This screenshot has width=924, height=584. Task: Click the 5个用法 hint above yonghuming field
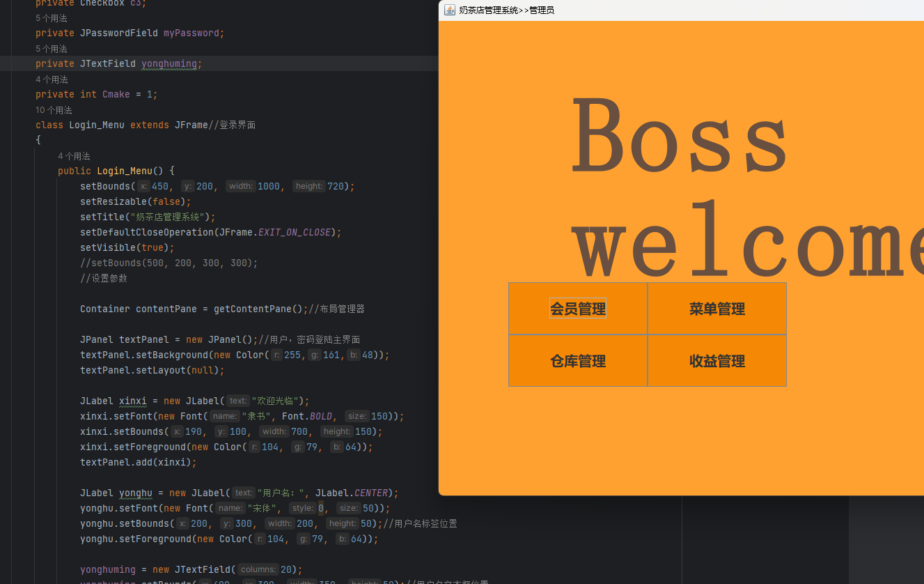[52, 49]
